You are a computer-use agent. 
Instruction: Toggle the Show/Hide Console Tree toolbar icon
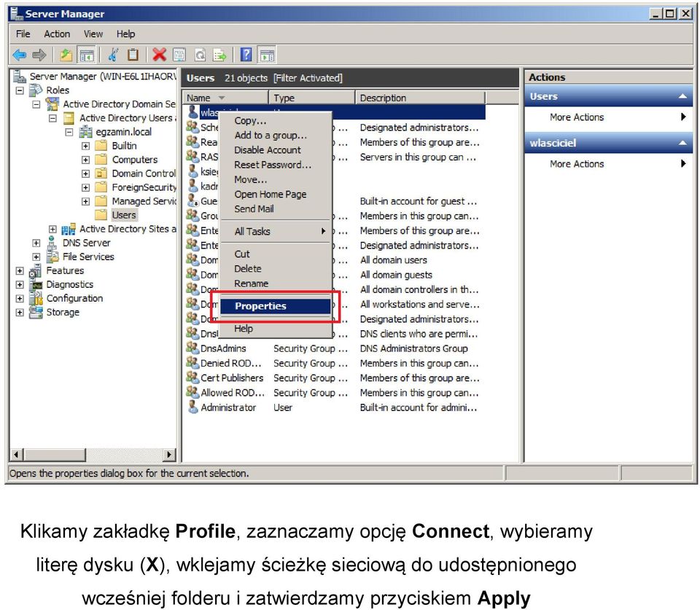pos(87,55)
